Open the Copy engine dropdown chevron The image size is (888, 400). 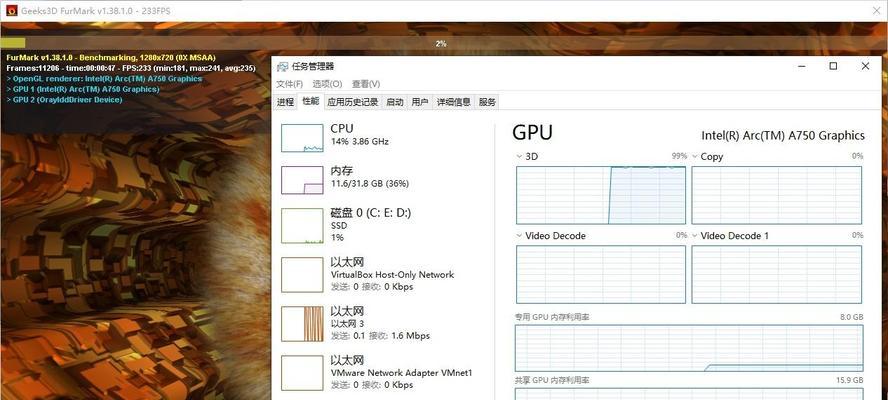click(695, 156)
